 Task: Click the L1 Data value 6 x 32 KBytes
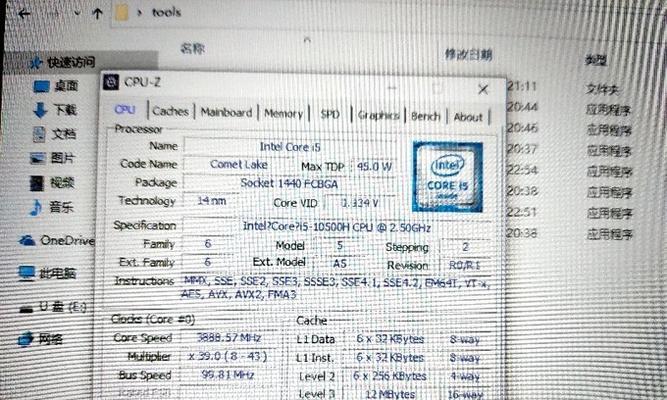tap(390, 339)
